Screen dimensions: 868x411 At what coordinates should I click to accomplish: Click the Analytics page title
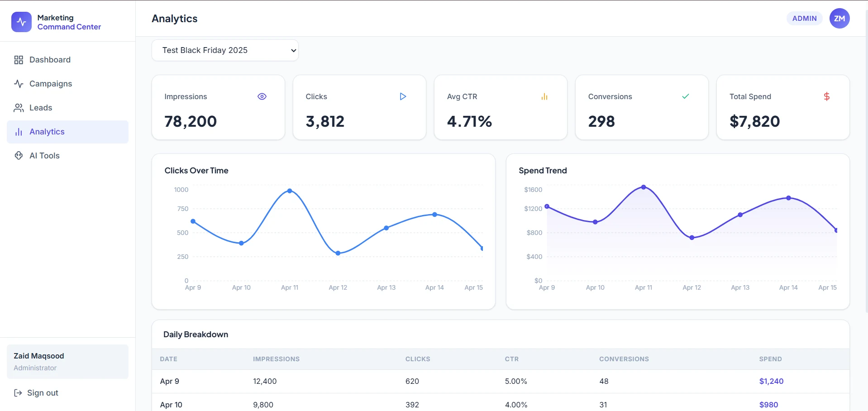[175, 19]
